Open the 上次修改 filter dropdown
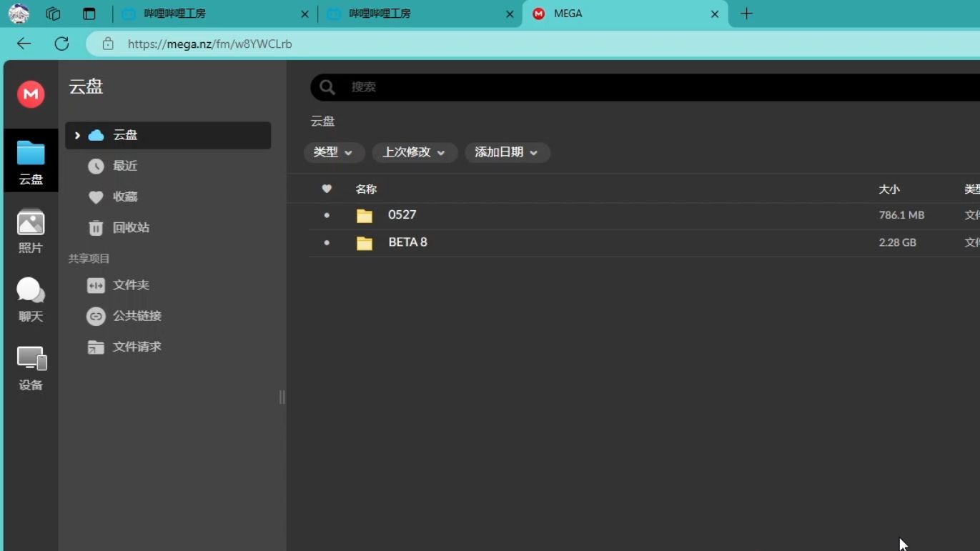980x551 pixels. point(415,152)
